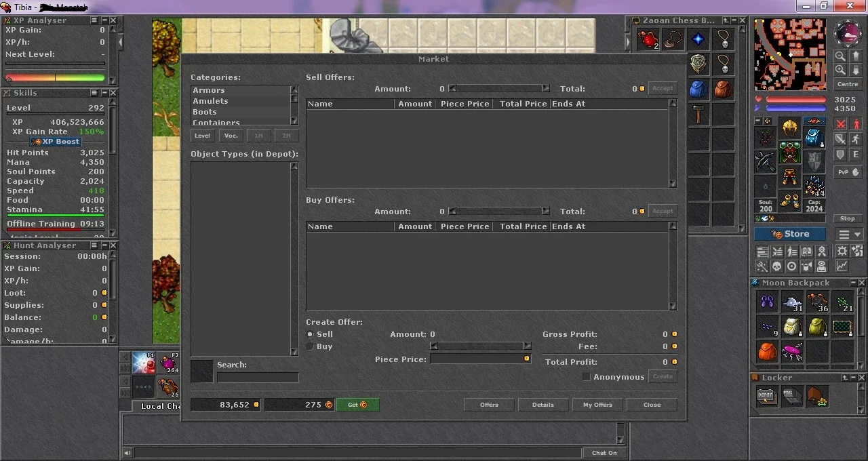Adjust the Create Offer amount slider
The width and height of the screenshot is (868, 461).
(481, 346)
